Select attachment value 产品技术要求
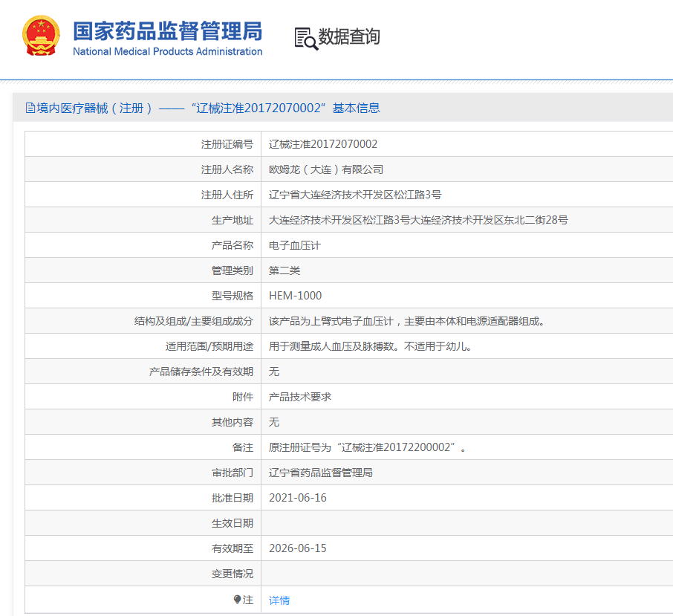 (x=300, y=397)
